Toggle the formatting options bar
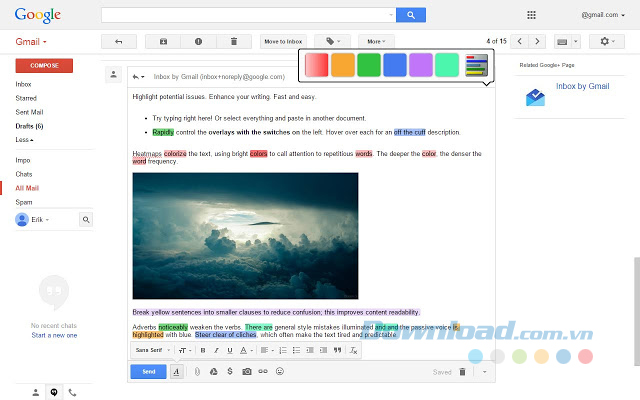Viewport: 640px width, 400px height. coord(176,372)
